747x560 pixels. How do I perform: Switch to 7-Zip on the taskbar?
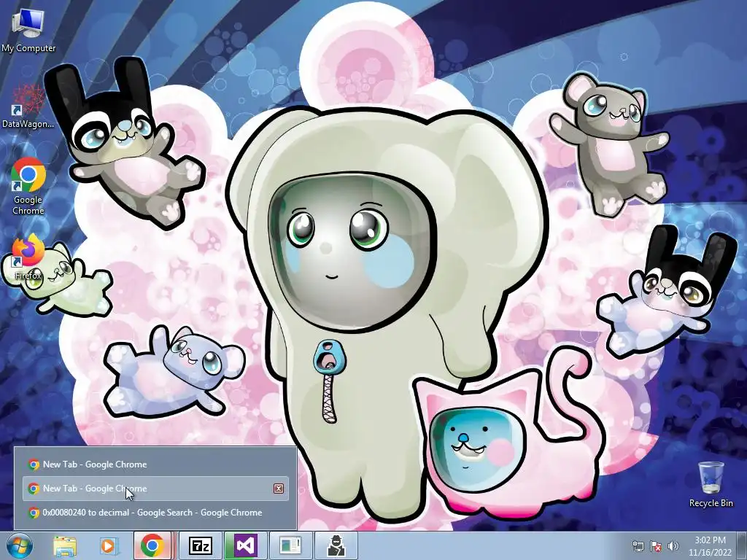pos(201,545)
